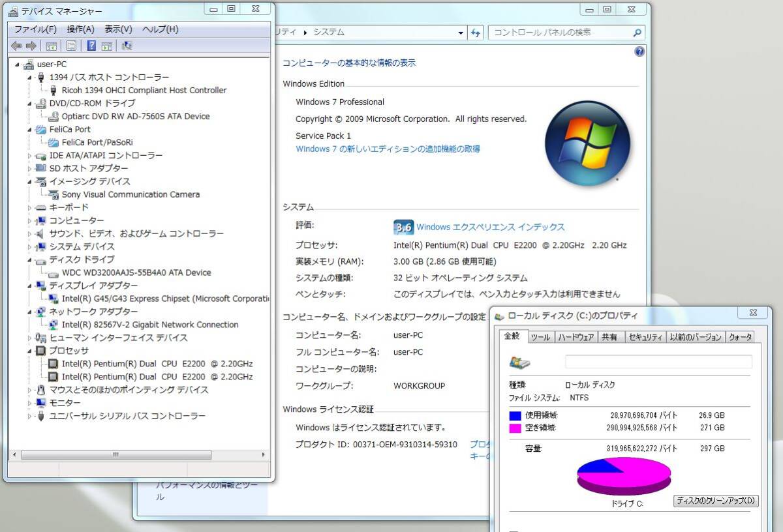Click the マウスとそのほかのポインティング デバイス row
The width and height of the screenshot is (783, 532).
[129, 390]
